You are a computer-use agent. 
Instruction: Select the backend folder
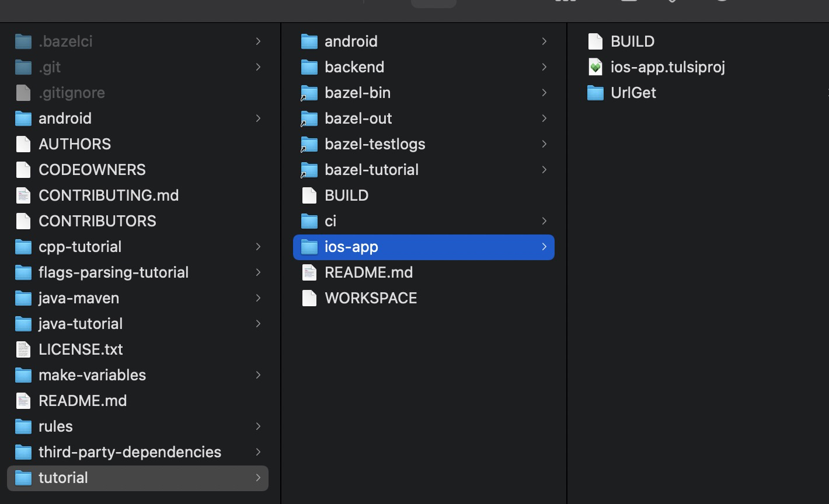[x=354, y=66]
